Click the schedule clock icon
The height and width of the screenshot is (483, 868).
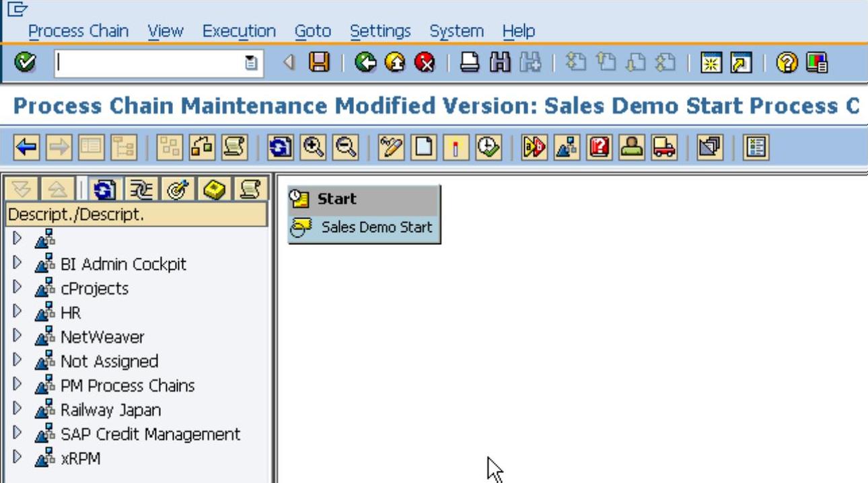[x=488, y=147]
